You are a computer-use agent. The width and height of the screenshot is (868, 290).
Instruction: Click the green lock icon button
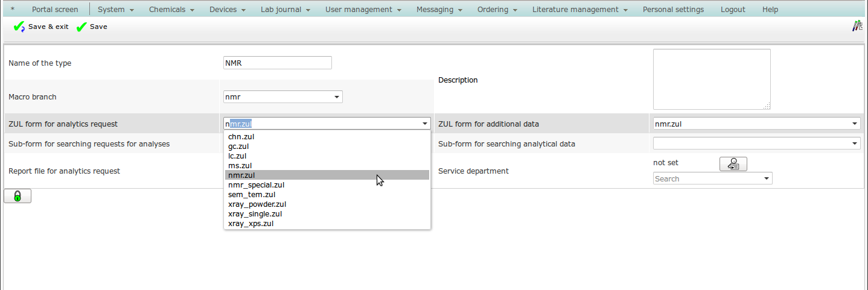point(18,196)
